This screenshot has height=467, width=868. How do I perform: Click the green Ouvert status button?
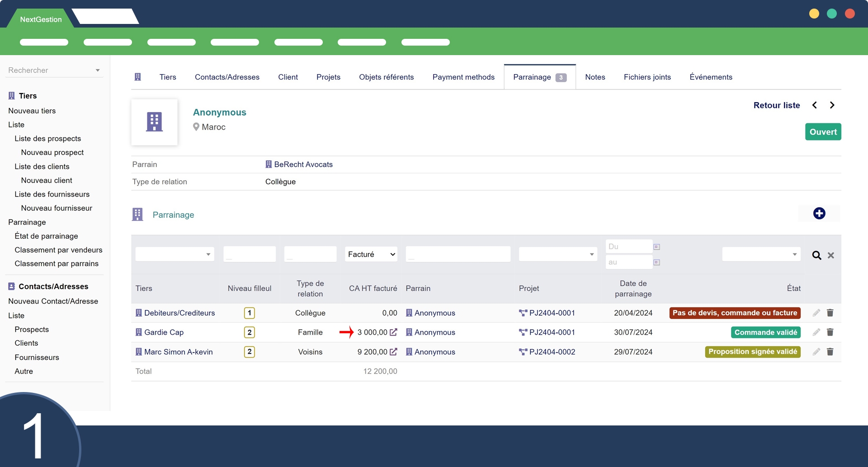pos(823,132)
